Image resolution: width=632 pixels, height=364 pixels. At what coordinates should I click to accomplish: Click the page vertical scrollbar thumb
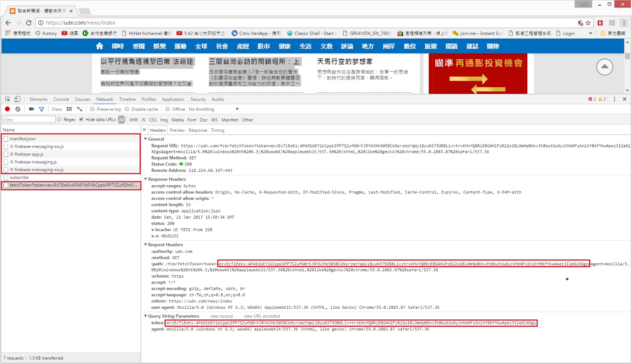click(x=627, y=56)
